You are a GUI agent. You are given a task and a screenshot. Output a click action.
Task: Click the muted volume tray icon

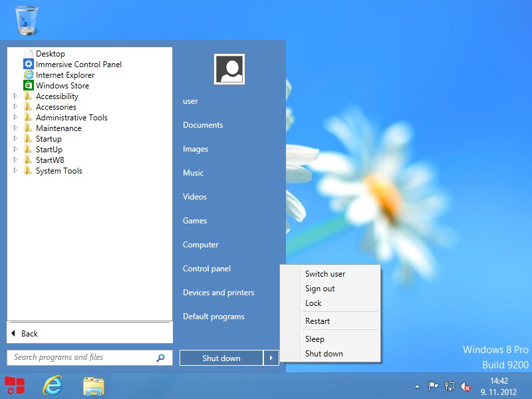465,386
